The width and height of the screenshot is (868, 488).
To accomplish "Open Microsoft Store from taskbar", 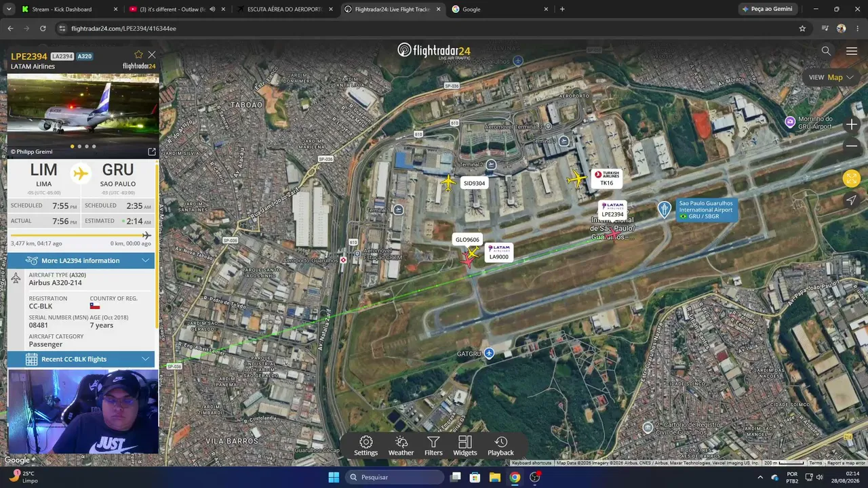I will coord(475,477).
